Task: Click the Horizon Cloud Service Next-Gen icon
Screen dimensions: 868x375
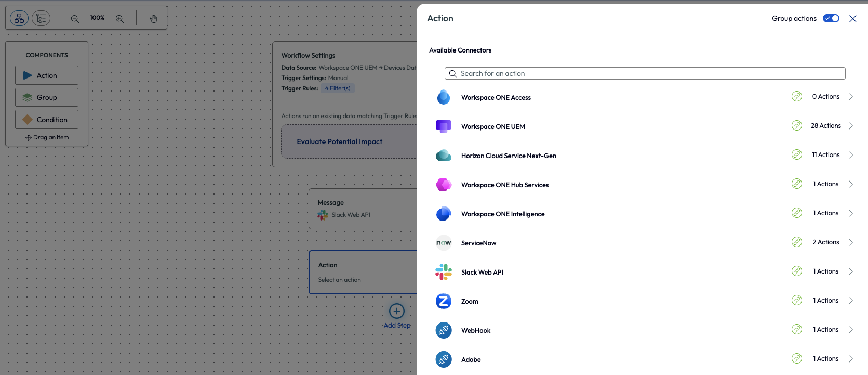Action: click(x=444, y=156)
